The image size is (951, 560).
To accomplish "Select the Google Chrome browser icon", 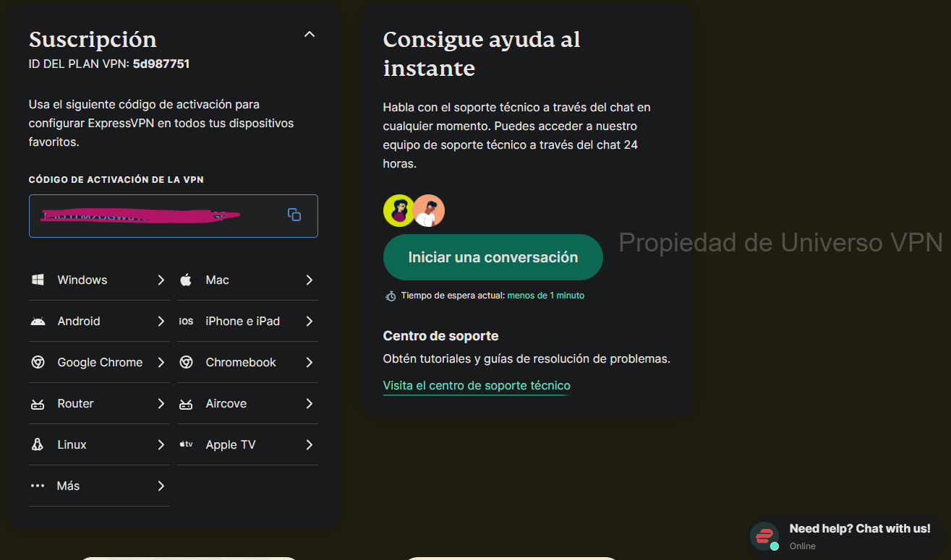I will [38, 362].
